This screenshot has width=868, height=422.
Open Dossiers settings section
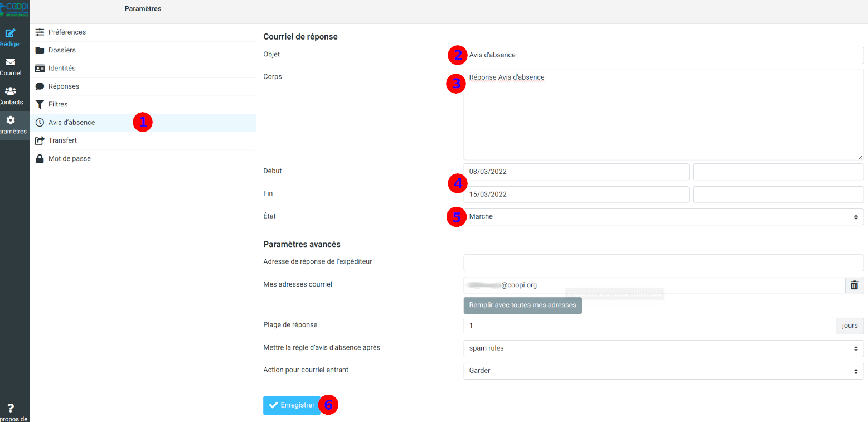[x=62, y=50]
